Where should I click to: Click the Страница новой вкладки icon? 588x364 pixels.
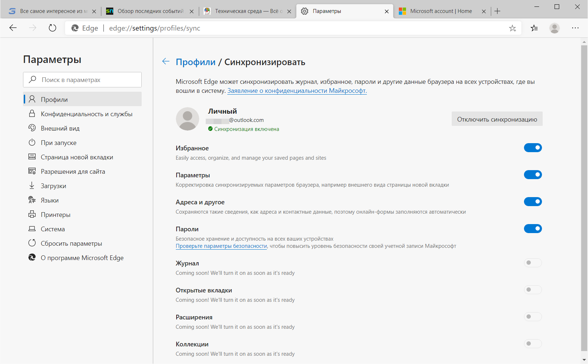click(32, 156)
